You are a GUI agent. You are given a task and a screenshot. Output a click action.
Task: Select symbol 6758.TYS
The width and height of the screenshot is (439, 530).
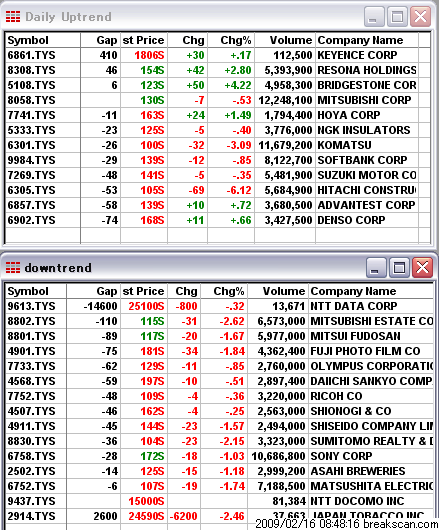tap(31, 456)
